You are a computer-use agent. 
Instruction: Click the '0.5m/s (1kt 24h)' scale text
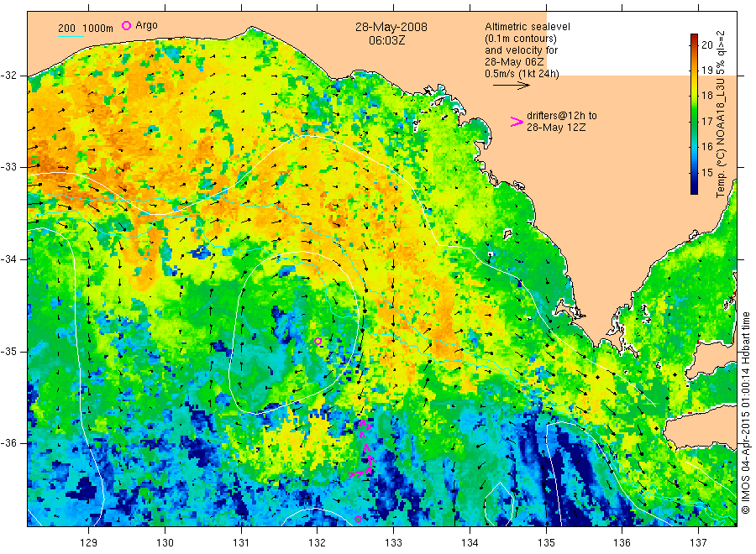point(522,74)
